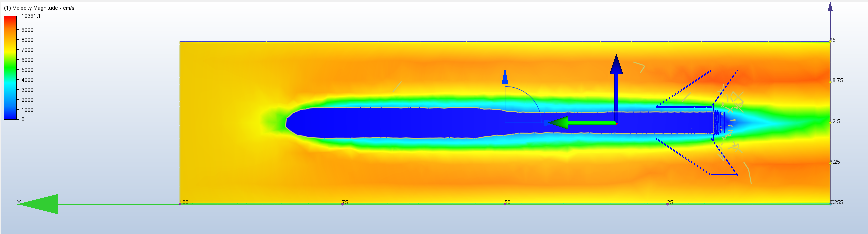
Task: Click the red triad origin point
Action: coord(617,123)
